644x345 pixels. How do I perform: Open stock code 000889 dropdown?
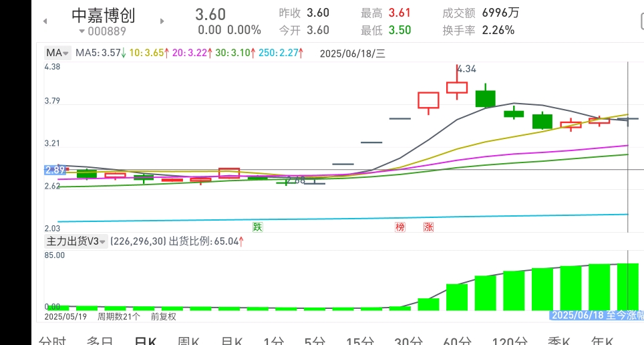pyautogui.click(x=102, y=31)
